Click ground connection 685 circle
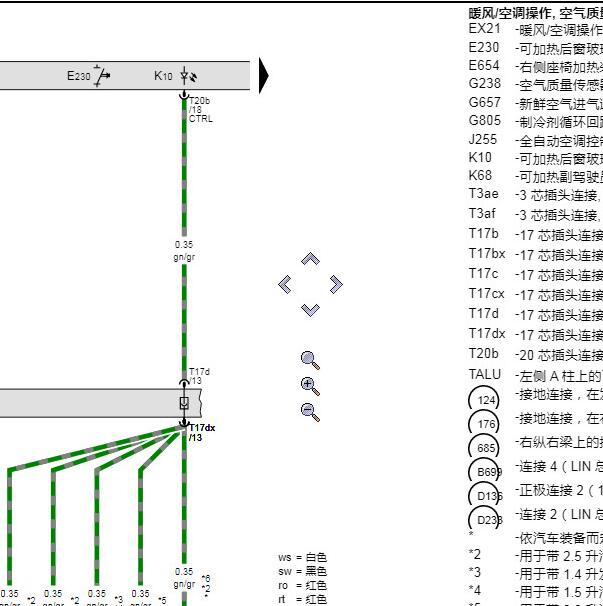This screenshot has width=603, height=606. point(484,448)
